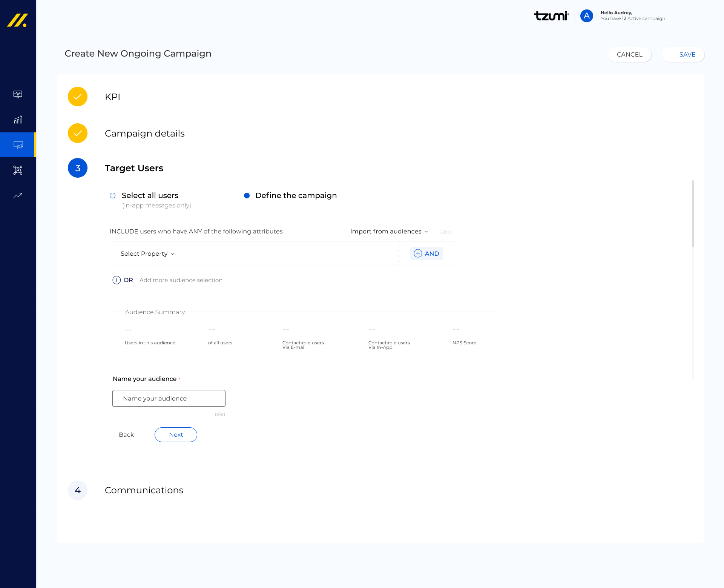Click the Target Users step heading
Image resolution: width=724 pixels, height=588 pixels.
coord(134,168)
